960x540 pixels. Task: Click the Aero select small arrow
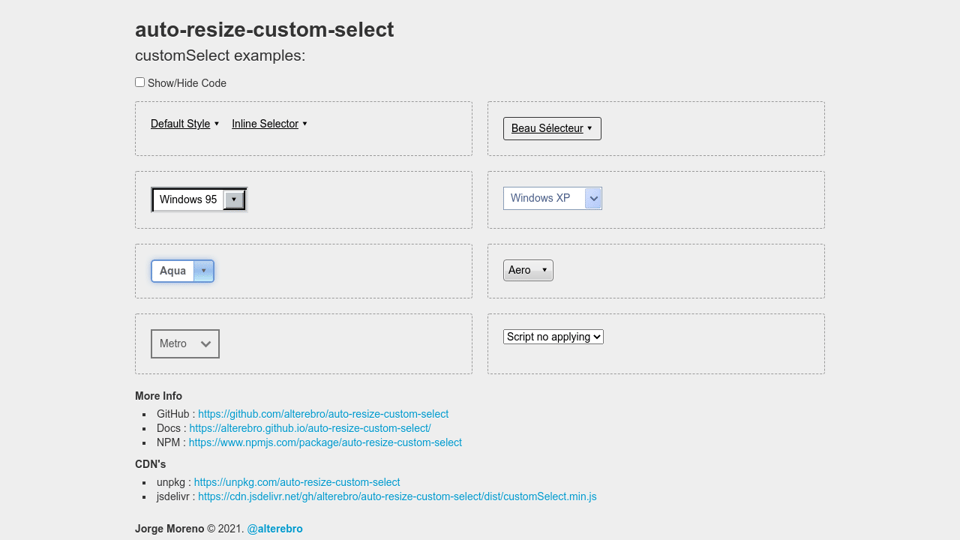545,270
